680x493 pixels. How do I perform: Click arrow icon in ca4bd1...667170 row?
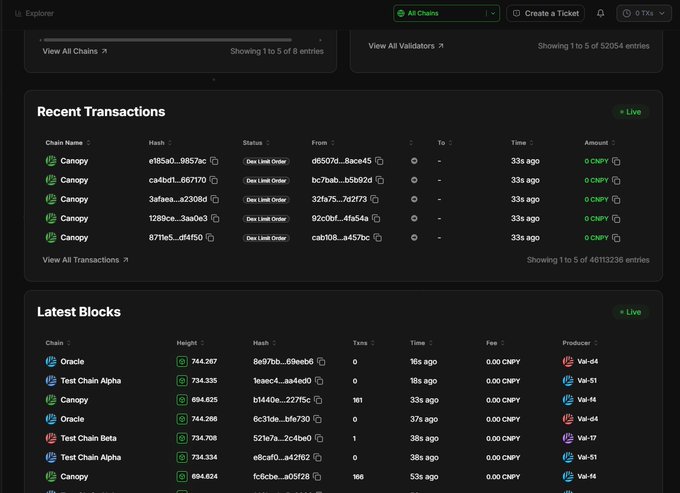414,180
